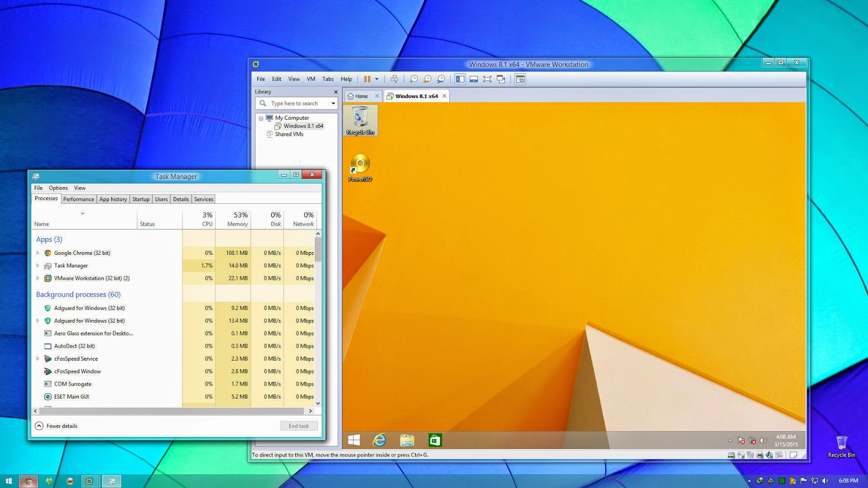This screenshot has width=868, height=488.
Task: Toggle the VMware Library sidebar view
Action: click(460, 79)
